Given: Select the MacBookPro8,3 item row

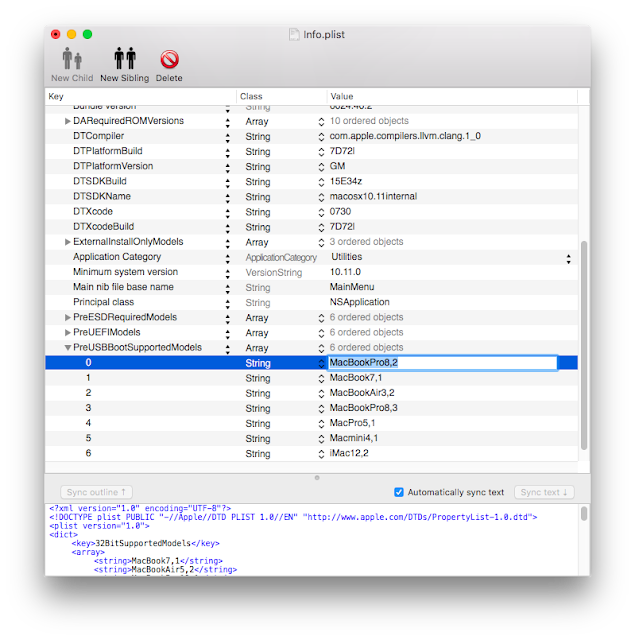Looking at the screenshot, I should pyautogui.click(x=311, y=408).
